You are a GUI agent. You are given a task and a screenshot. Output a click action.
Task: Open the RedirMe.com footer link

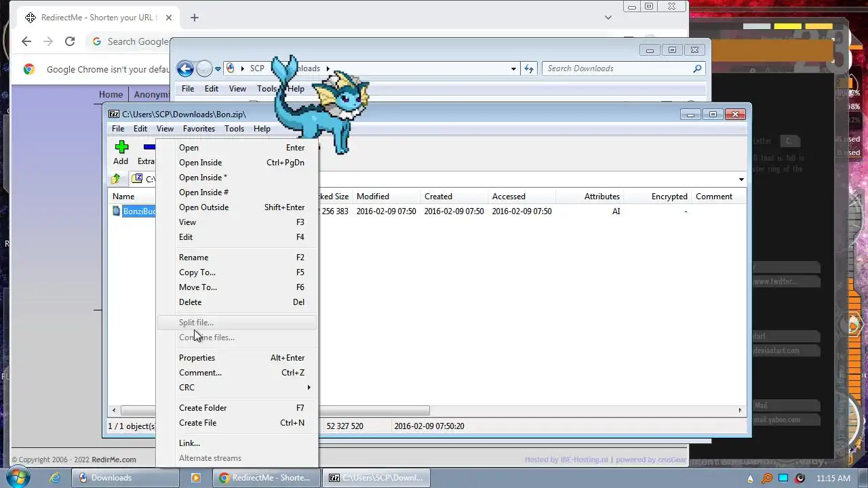pyautogui.click(x=114, y=460)
